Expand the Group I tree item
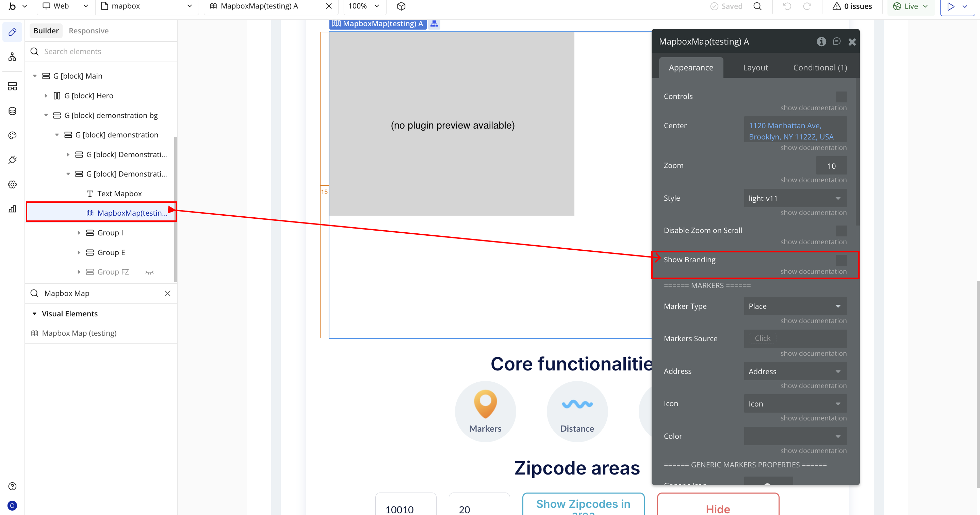The height and width of the screenshot is (515, 980). pyautogui.click(x=79, y=233)
